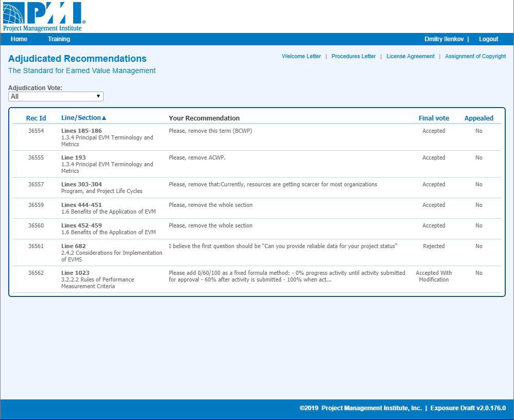Select Rec Id 36559
This screenshot has height=420, width=514.
(36, 205)
